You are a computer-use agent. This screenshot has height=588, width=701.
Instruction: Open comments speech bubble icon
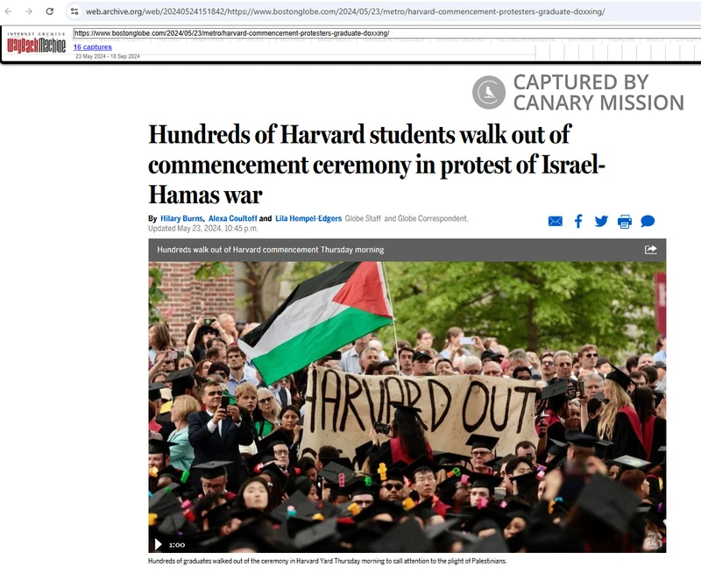point(648,222)
